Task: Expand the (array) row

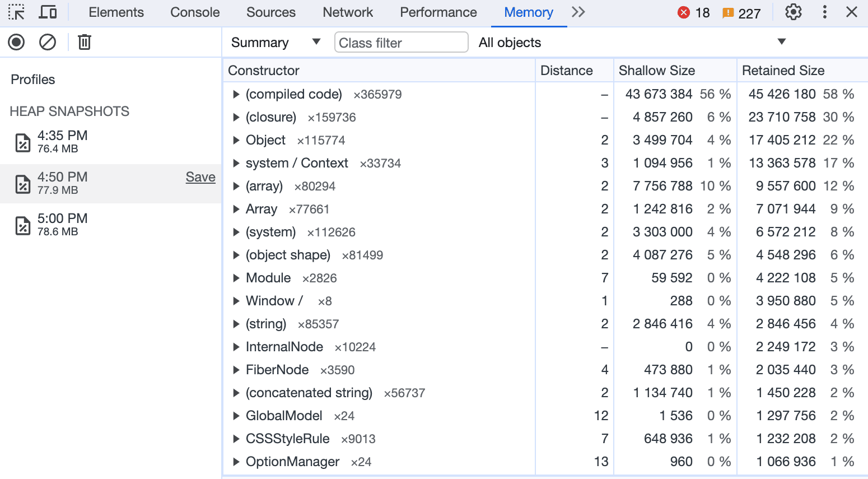Action: (x=236, y=187)
